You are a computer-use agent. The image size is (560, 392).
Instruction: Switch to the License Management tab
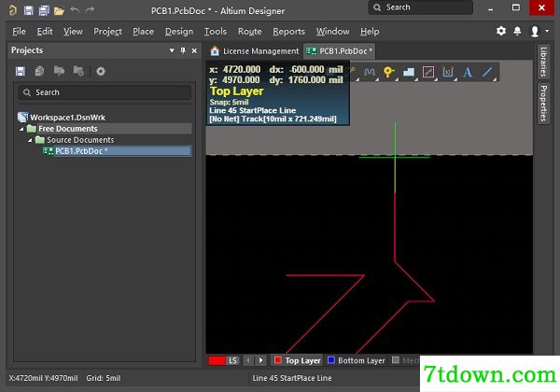click(254, 51)
